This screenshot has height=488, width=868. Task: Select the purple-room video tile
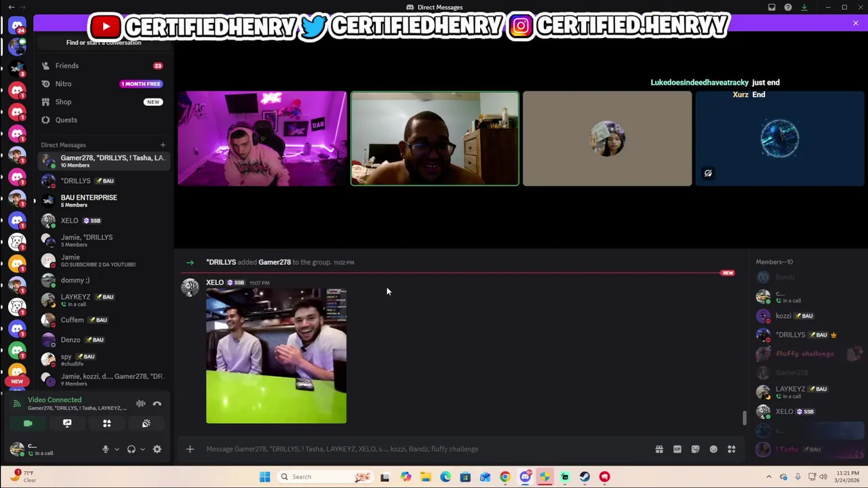[x=262, y=138]
